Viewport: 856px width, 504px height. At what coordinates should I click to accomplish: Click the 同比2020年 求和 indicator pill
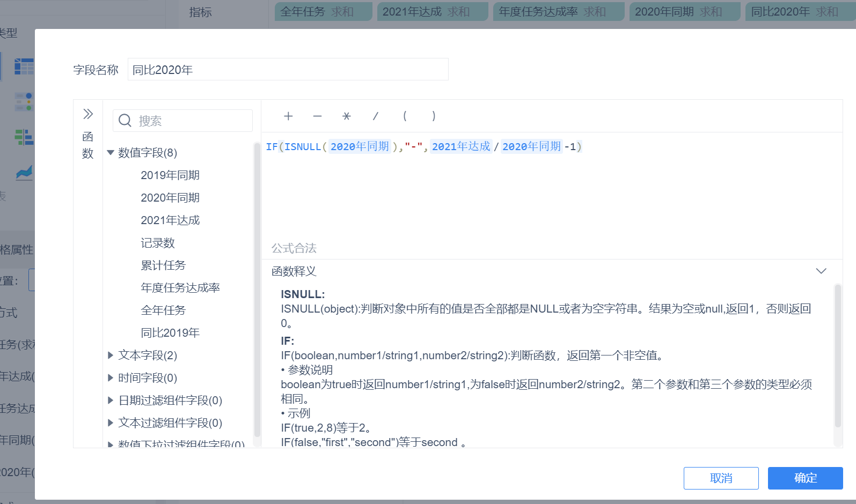[801, 12]
